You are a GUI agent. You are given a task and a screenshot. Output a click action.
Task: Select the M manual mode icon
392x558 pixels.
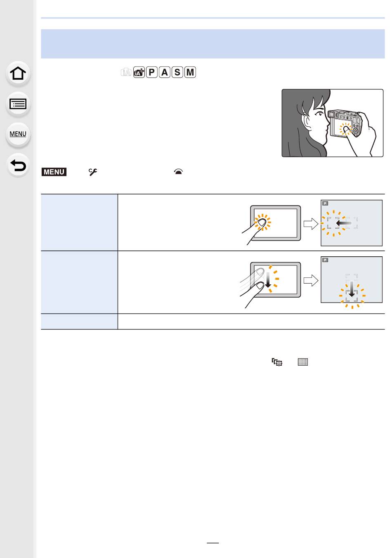click(x=190, y=72)
